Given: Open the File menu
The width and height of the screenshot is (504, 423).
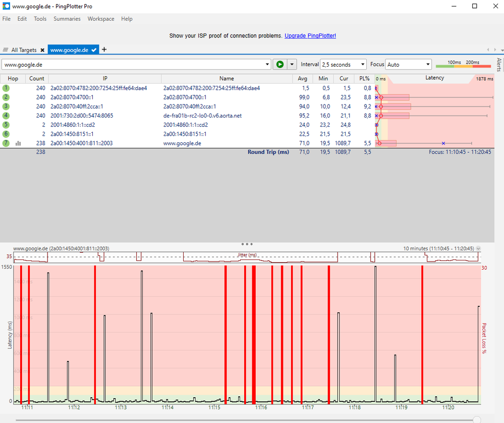Looking at the screenshot, I should pos(7,19).
